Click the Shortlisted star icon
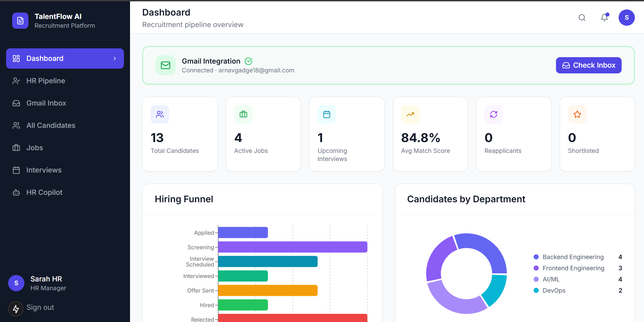Image resolution: width=644 pixels, height=322 pixels. (577, 114)
